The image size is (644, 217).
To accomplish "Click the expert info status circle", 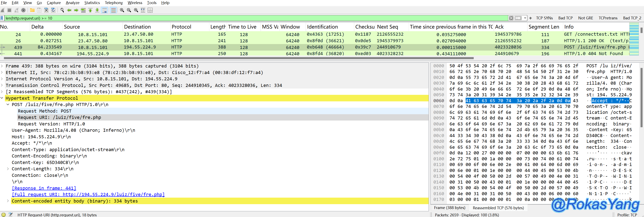I will tap(3, 215).
